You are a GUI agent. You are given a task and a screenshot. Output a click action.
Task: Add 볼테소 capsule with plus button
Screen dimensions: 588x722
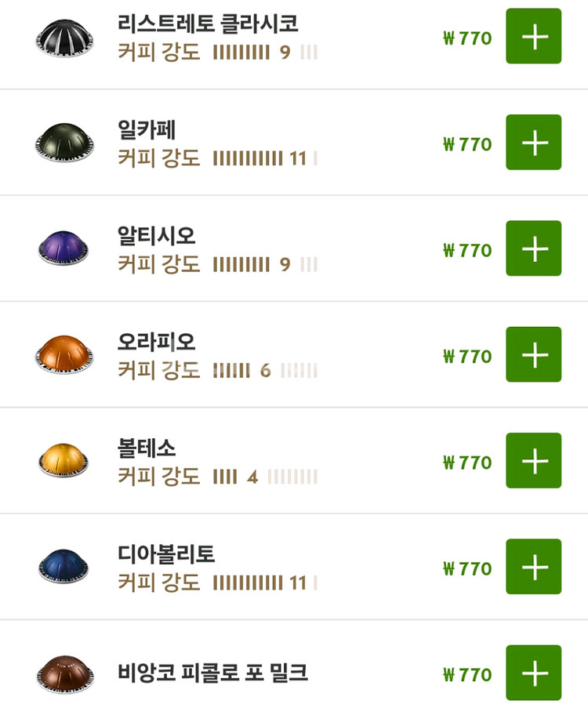coord(533,461)
